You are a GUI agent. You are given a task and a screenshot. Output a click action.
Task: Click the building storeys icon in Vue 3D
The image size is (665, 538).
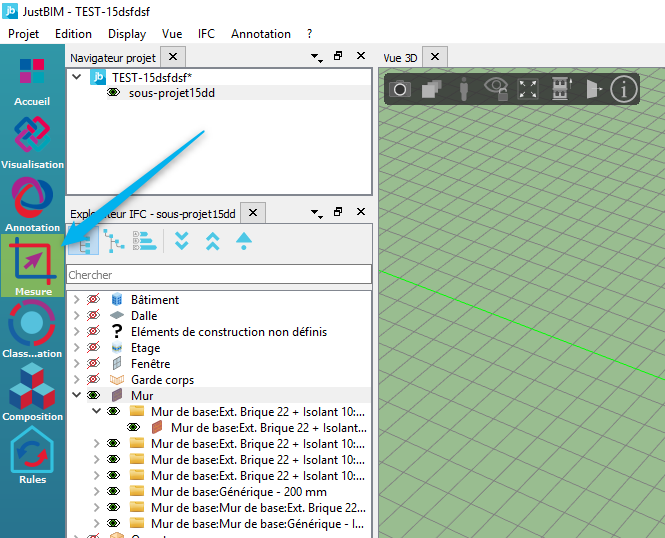click(560, 89)
